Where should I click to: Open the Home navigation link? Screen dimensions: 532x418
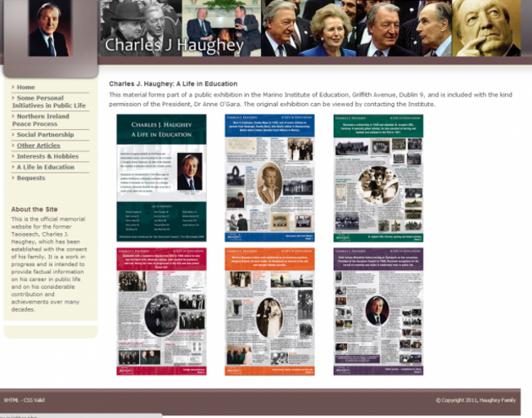coord(26,88)
